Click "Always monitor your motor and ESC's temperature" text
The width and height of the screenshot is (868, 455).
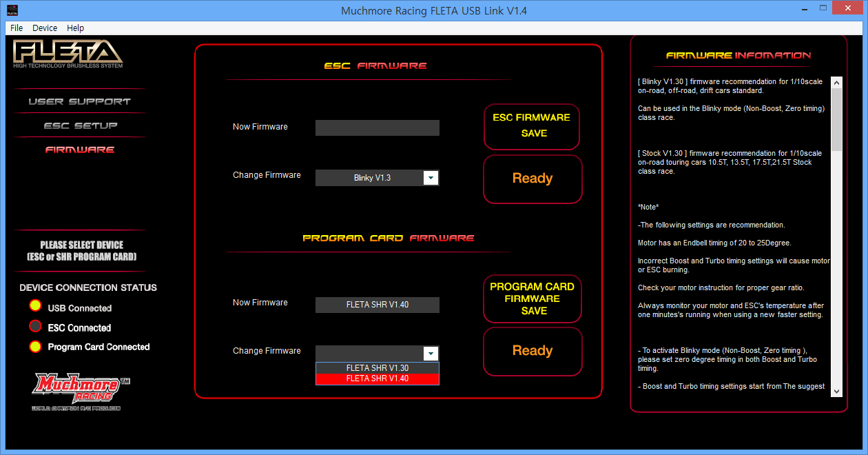[x=731, y=310]
